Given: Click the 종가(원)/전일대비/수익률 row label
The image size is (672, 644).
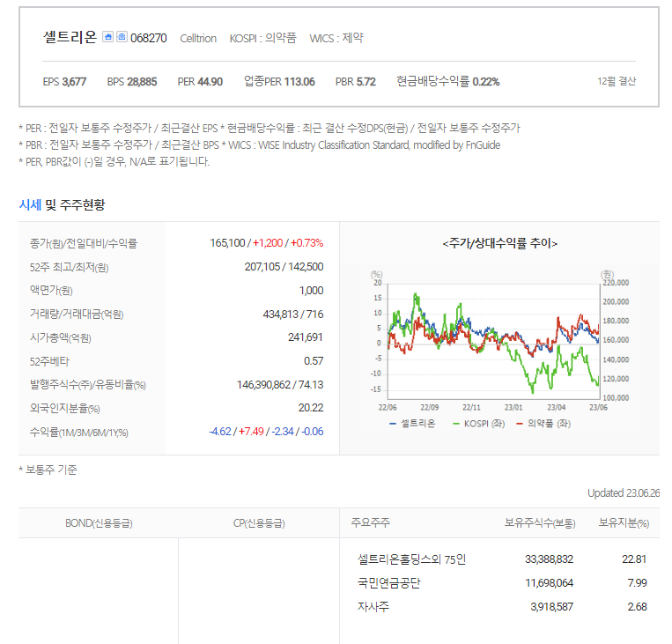Looking at the screenshot, I should click(x=83, y=243).
